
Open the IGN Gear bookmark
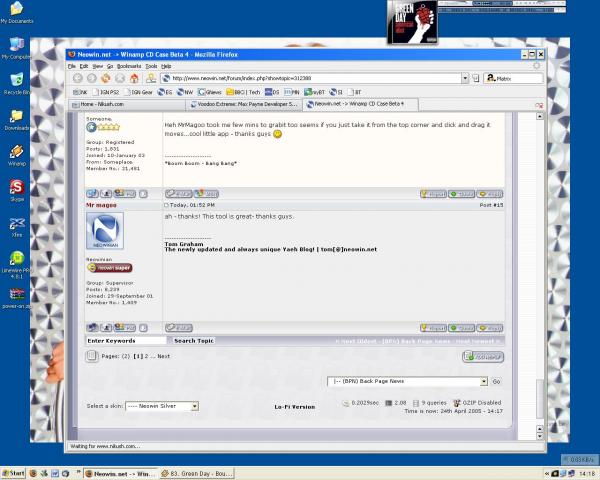tap(138, 92)
